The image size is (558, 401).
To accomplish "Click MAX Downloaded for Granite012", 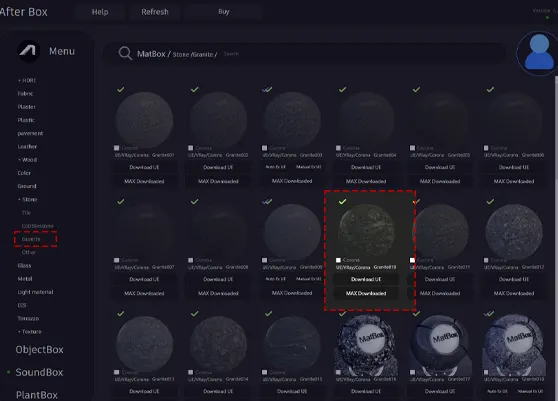I will click(514, 293).
